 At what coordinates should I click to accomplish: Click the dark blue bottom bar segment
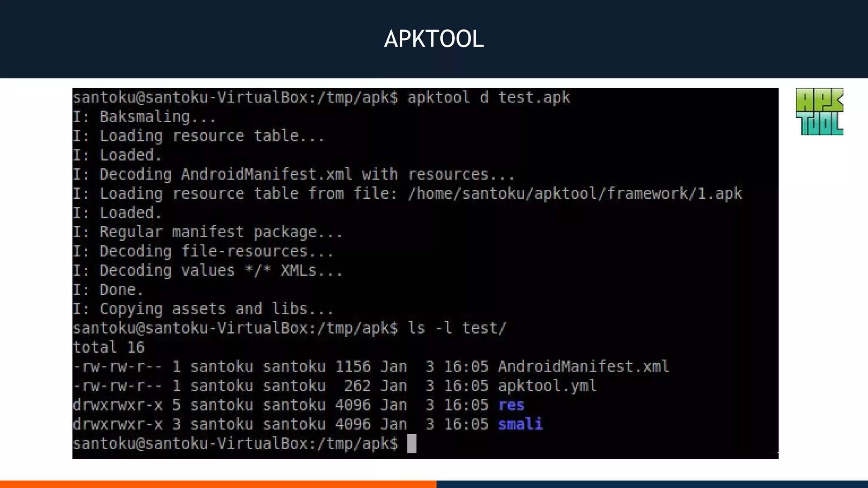[652, 484]
